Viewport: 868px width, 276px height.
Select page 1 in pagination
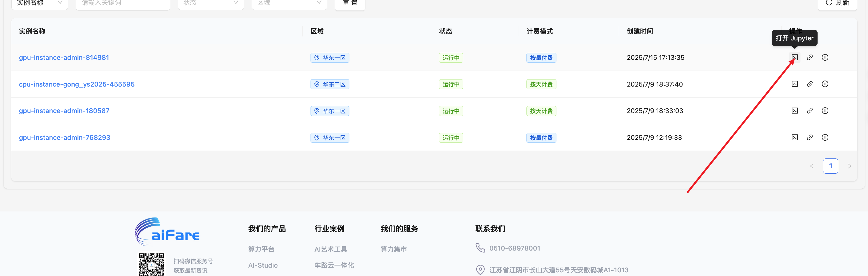831,166
